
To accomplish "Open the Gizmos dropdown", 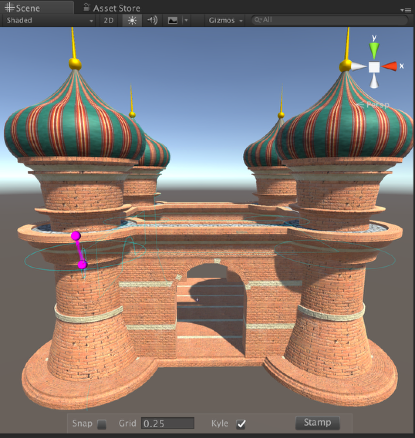I will click(x=225, y=20).
